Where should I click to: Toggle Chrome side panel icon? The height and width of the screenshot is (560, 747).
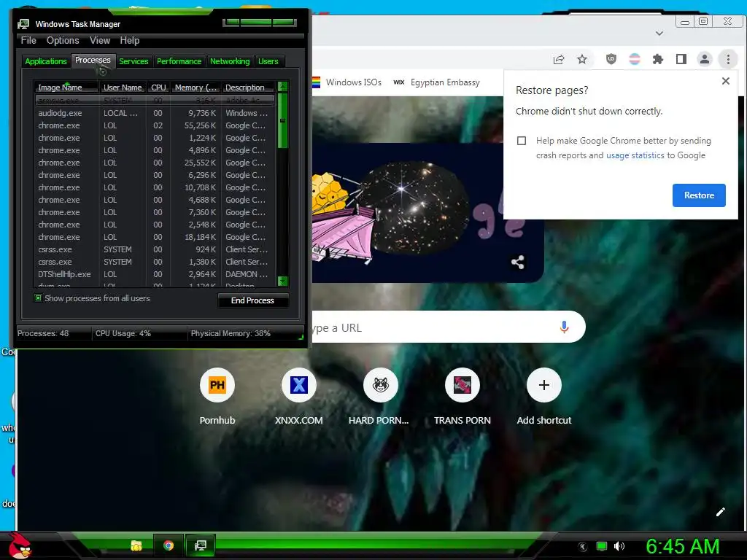(681, 59)
